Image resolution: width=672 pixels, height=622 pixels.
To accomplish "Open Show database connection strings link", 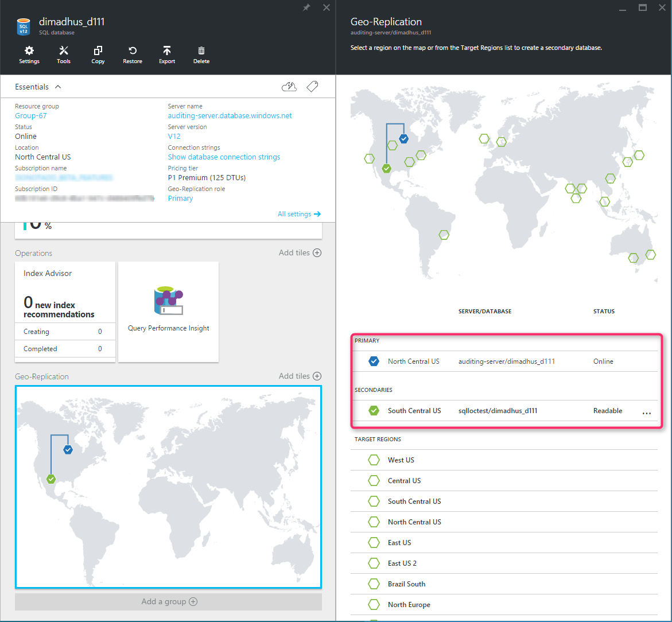I will click(224, 157).
